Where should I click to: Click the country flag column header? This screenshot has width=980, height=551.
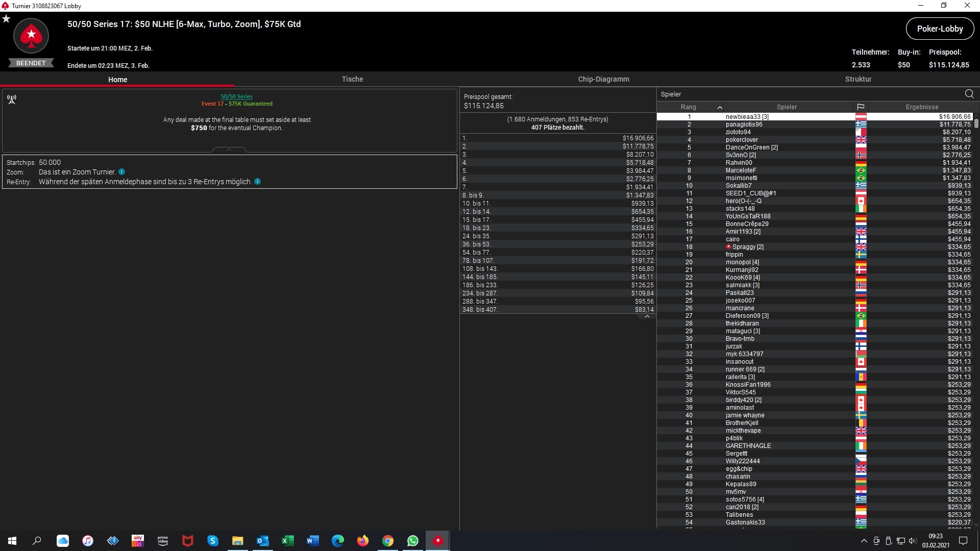point(861,107)
